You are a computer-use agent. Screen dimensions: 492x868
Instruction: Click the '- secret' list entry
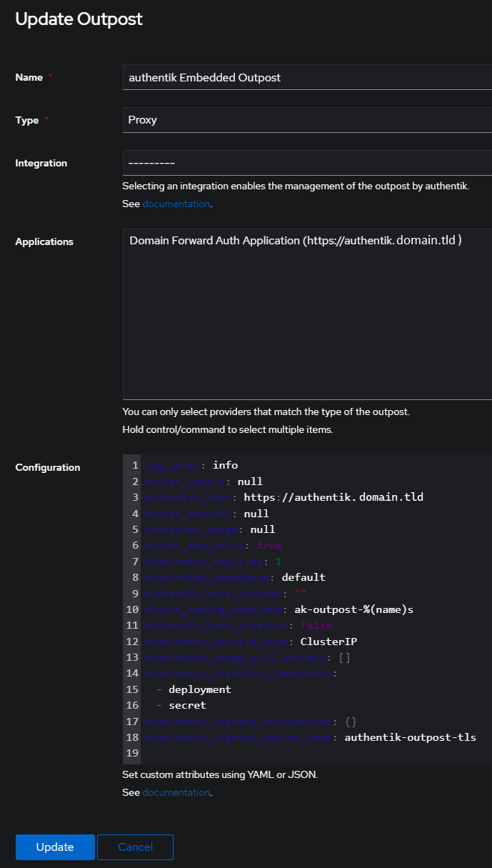(181, 706)
